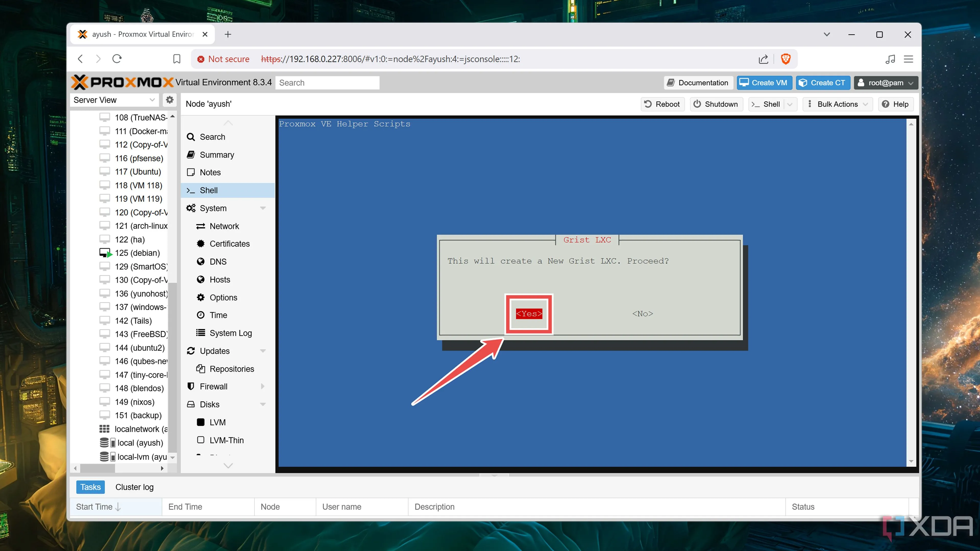Click the share icon in the address bar
The width and height of the screenshot is (980, 551).
763,59
